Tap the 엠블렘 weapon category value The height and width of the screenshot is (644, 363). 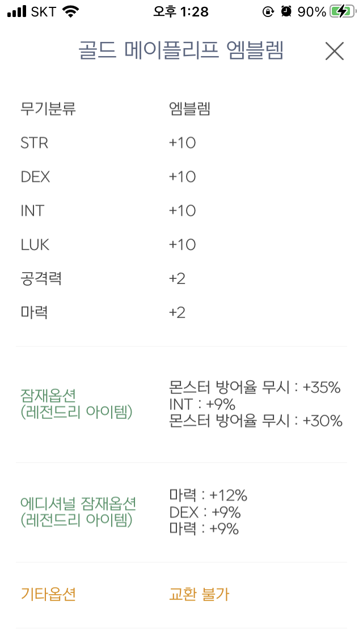(189, 109)
